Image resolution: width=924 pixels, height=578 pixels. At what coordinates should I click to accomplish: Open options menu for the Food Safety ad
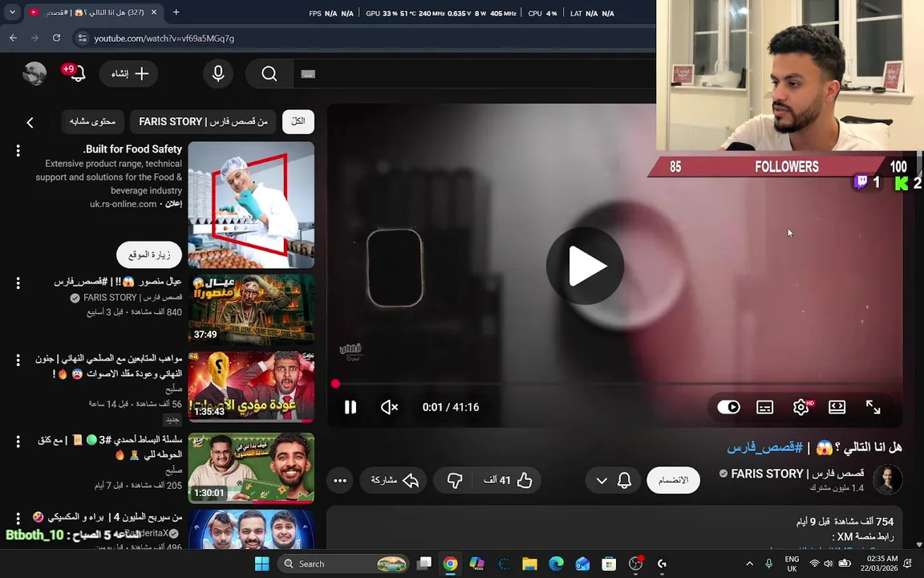(18, 150)
